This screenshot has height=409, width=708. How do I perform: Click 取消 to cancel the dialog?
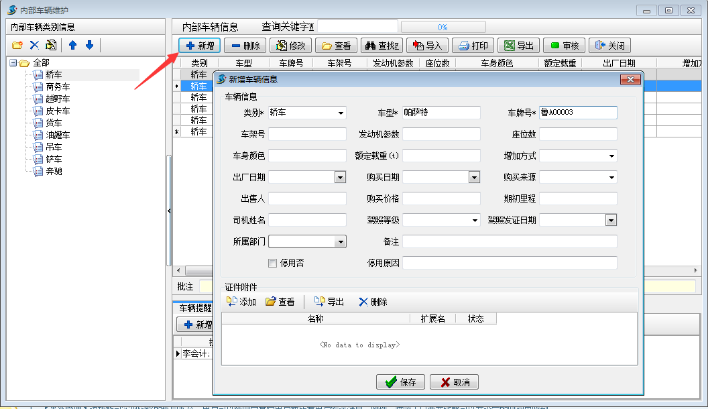click(454, 382)
